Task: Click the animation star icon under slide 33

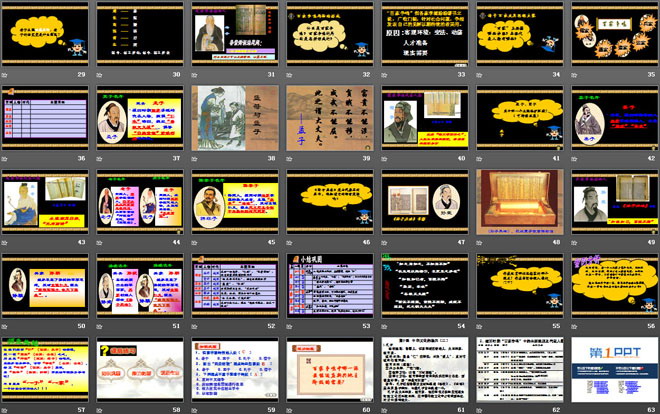Action: coord(384,75)
